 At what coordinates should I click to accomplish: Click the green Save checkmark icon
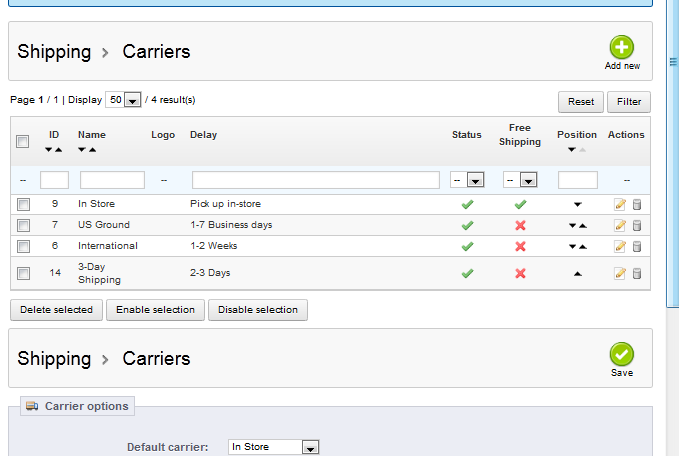click(622, 355)
